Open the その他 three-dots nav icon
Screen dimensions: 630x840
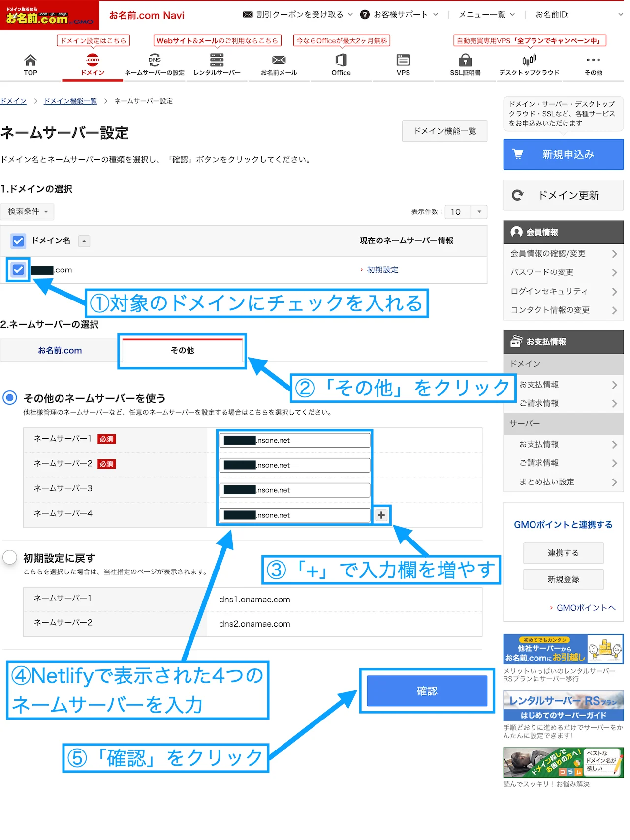pos(593,60)
